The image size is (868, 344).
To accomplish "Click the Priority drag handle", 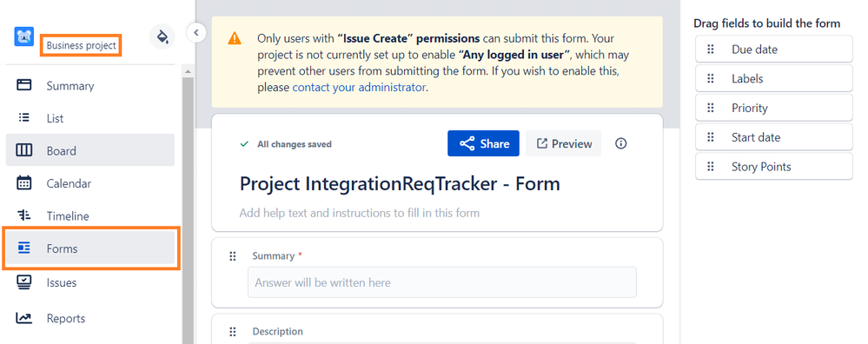I will [711, 108].
